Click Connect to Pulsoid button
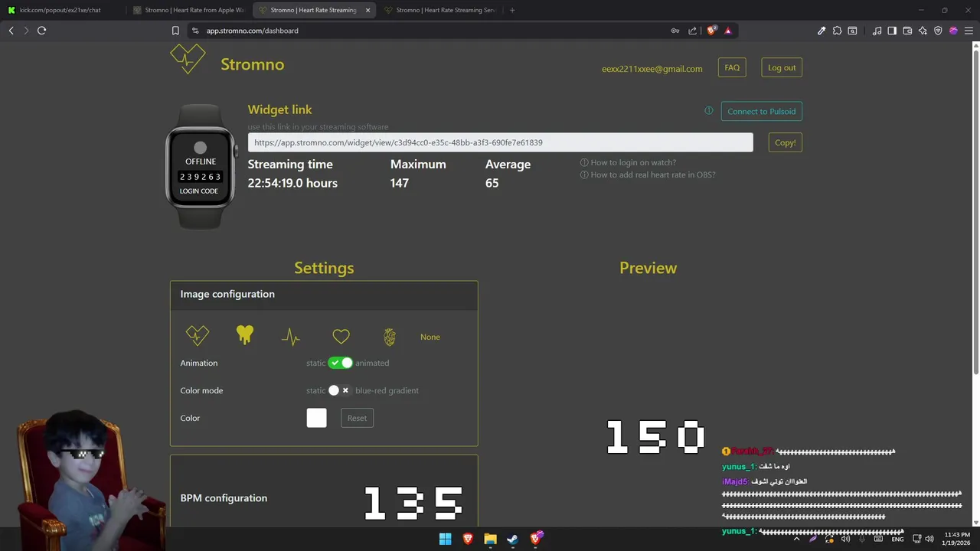Screen dimensions: 980x551 [761, 111]
